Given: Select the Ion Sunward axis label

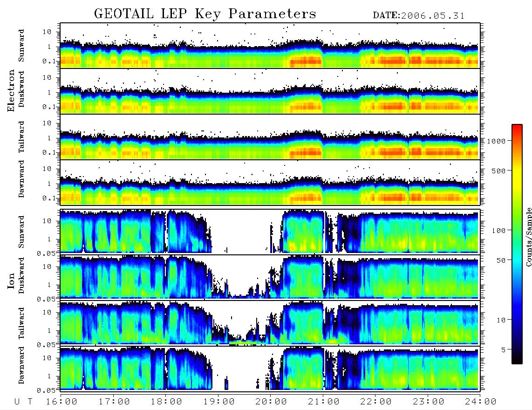Looking at the screenshot, I should (21, 232).
